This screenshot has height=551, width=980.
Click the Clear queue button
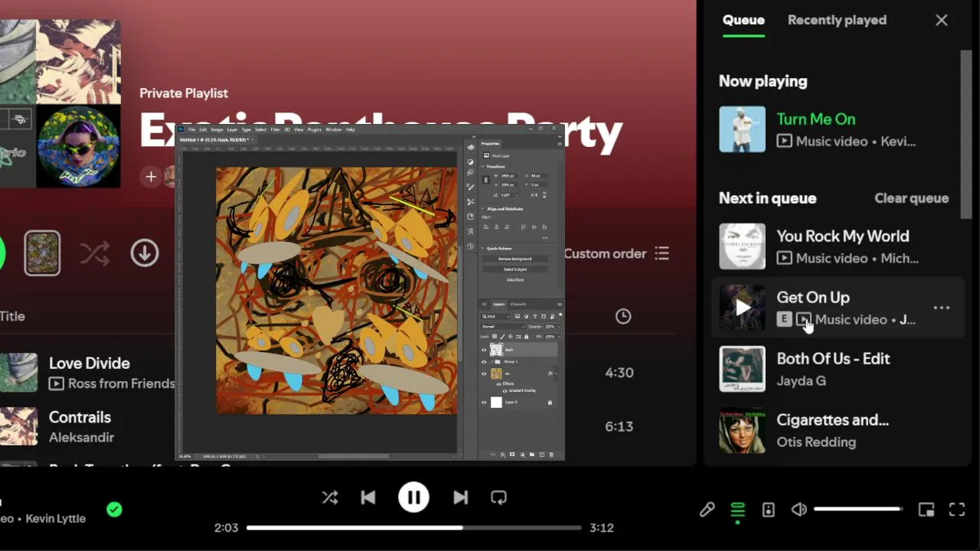click(912, 198)
